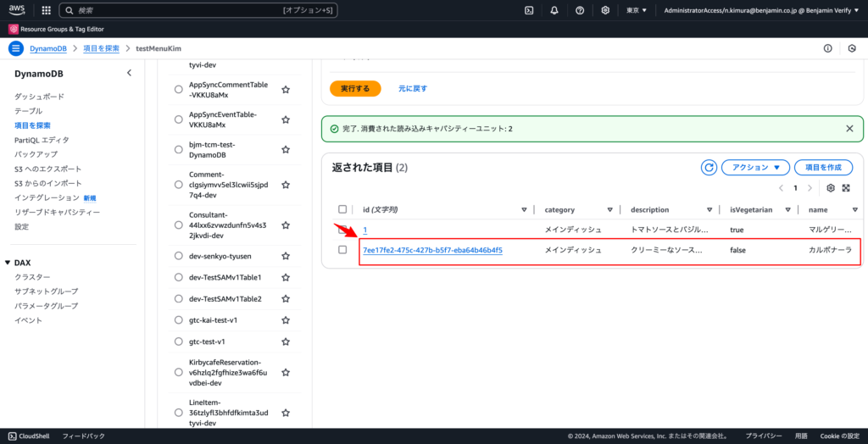Favorite the AppSyncEventTable-VKKU8aMx table
868x444 pixels.
pyautogui.click(x=286, y=119)
